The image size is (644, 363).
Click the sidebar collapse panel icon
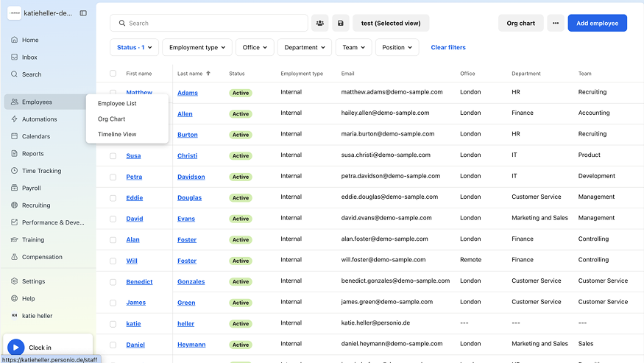(x=83, y=13)
